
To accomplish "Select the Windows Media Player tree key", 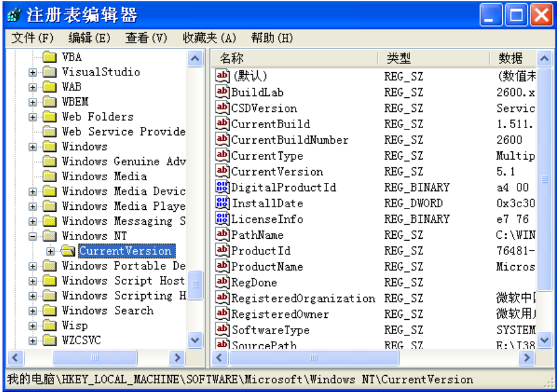I will [123, 206].
